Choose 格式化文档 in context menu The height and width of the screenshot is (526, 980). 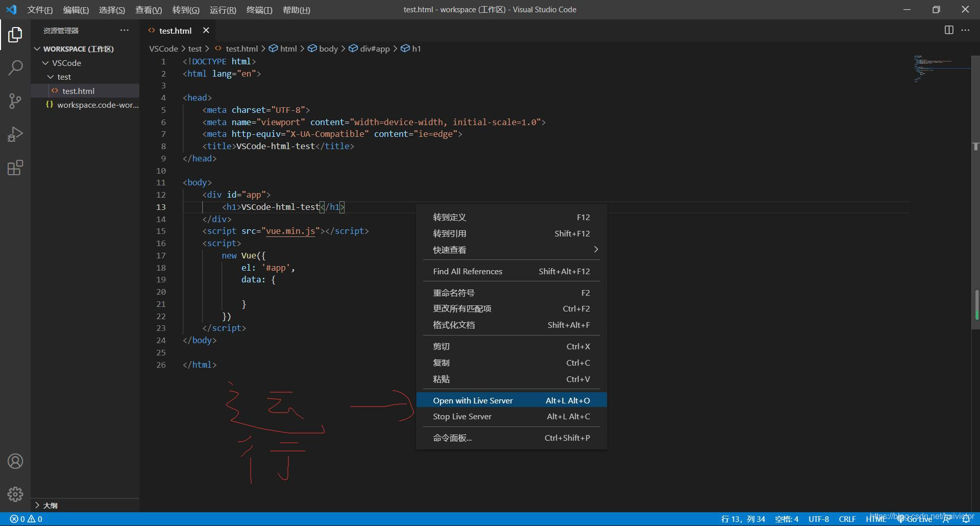pyautogui.click(x=511, y=325)
